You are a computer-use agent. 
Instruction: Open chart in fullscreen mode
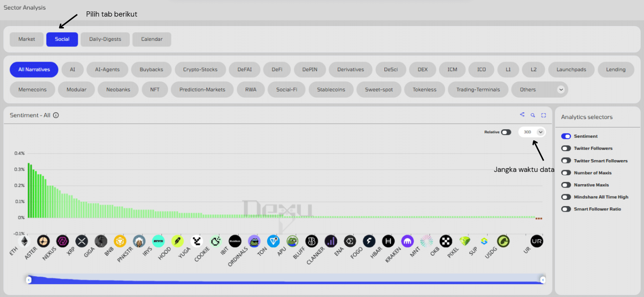[x=544, y=115]
